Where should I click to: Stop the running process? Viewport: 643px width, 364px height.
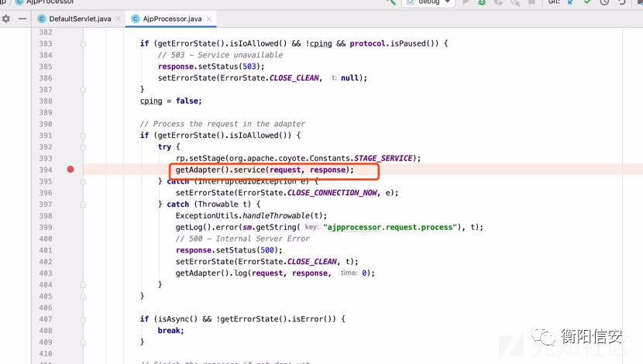click(x=531, y=2)
